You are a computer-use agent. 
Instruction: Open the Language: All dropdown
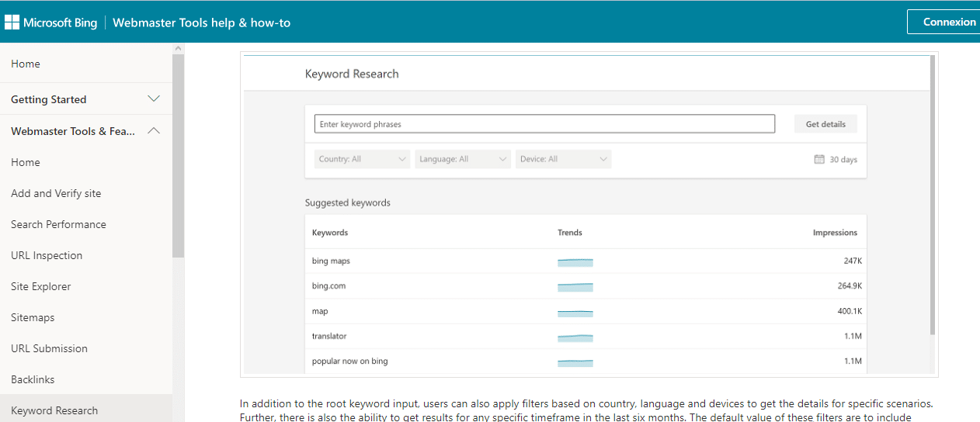(463, 159)
